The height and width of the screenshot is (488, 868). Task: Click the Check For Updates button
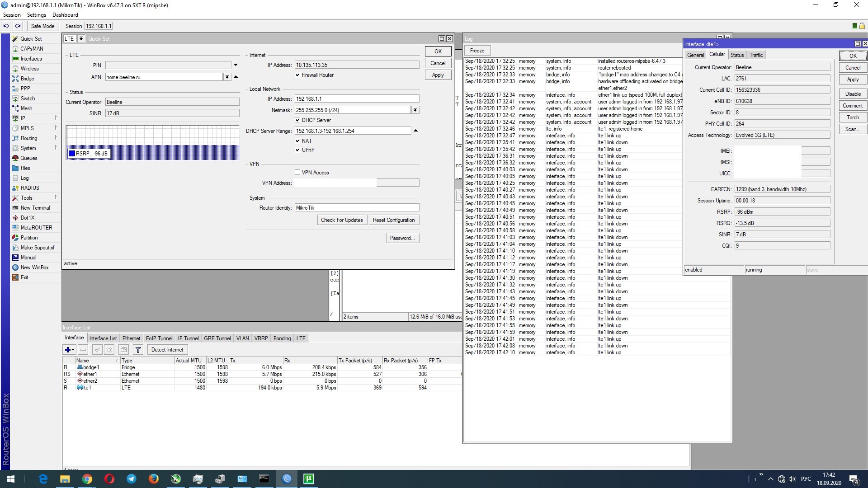click(x=342, y=220)
